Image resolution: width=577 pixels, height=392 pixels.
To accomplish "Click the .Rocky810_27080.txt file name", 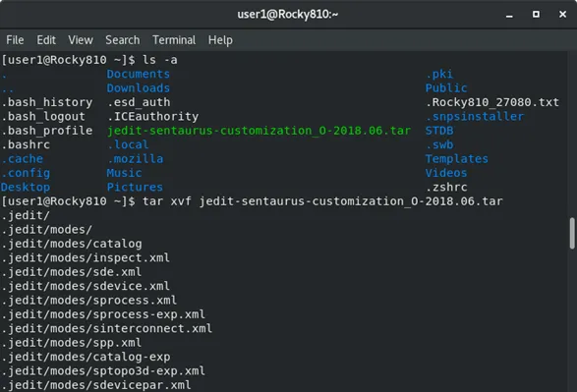I will pos(492,102).
